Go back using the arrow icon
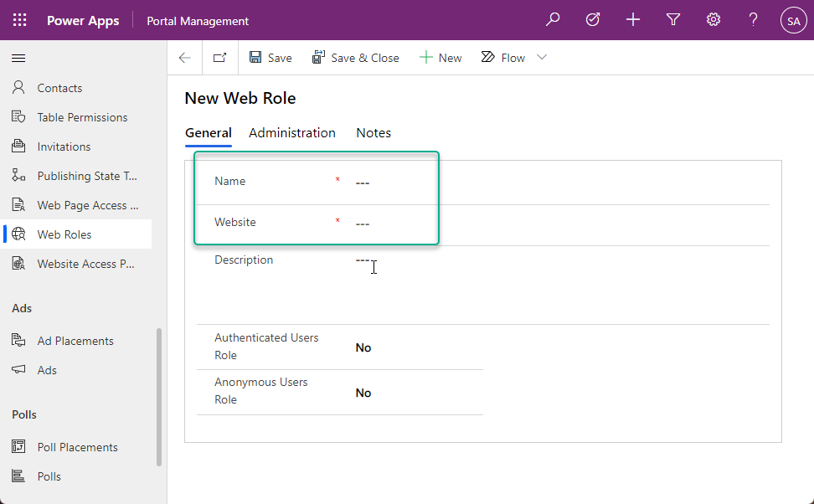This screenshot has height=504, width=814. click(185, 58)
